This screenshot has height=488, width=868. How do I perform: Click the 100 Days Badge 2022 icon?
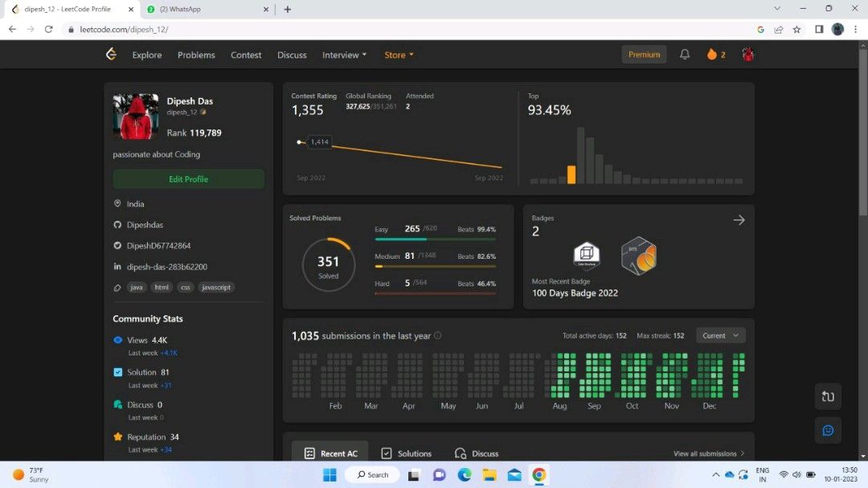pos(639,256)
